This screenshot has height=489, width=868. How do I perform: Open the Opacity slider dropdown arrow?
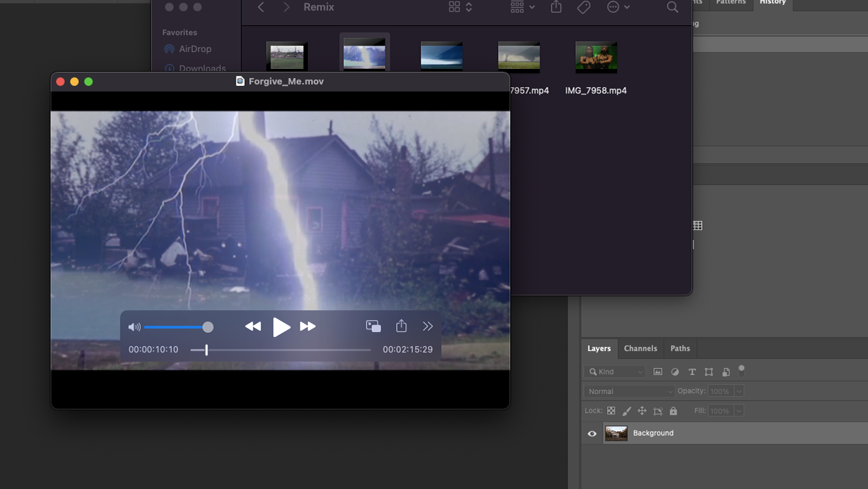coord(739,391)
